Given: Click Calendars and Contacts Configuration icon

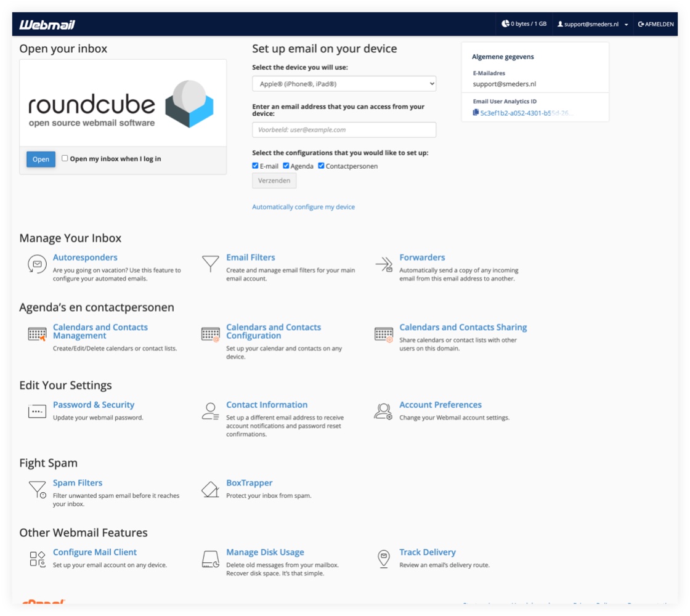Looking at the screenshot, I should [x=210, y=334].
